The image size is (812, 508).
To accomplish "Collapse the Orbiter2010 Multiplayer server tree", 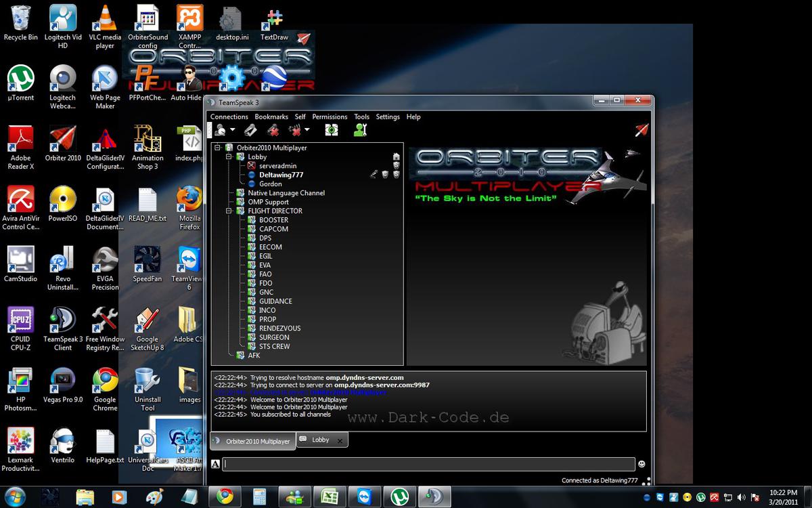I will click(218, 148).
